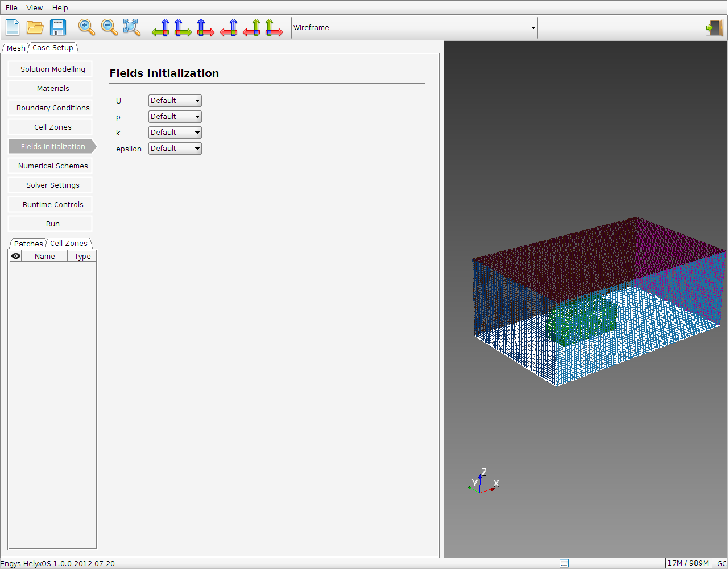The image size is (728, 569).
Task: Sort by the Type column header
Action: coord(82,256)
